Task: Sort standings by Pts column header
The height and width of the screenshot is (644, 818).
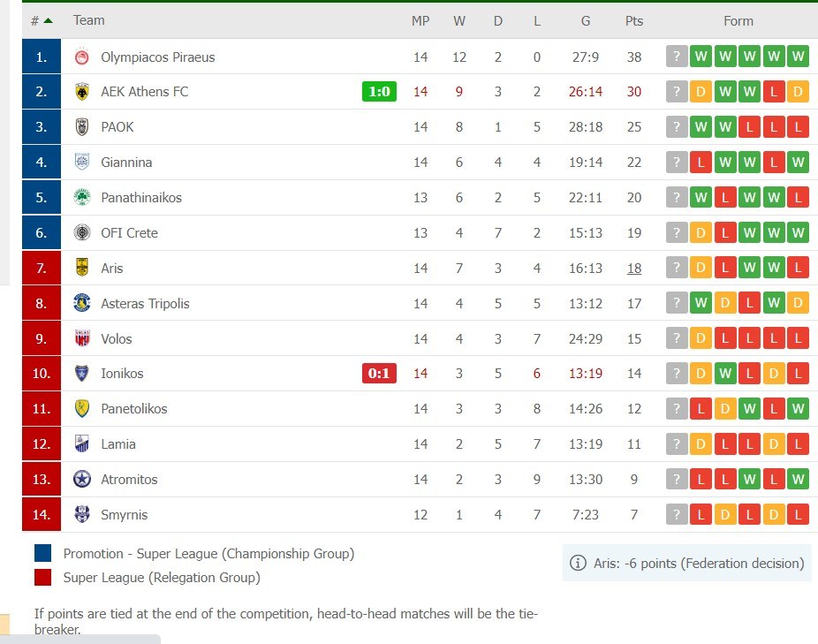Action: [x=634, y=20]
